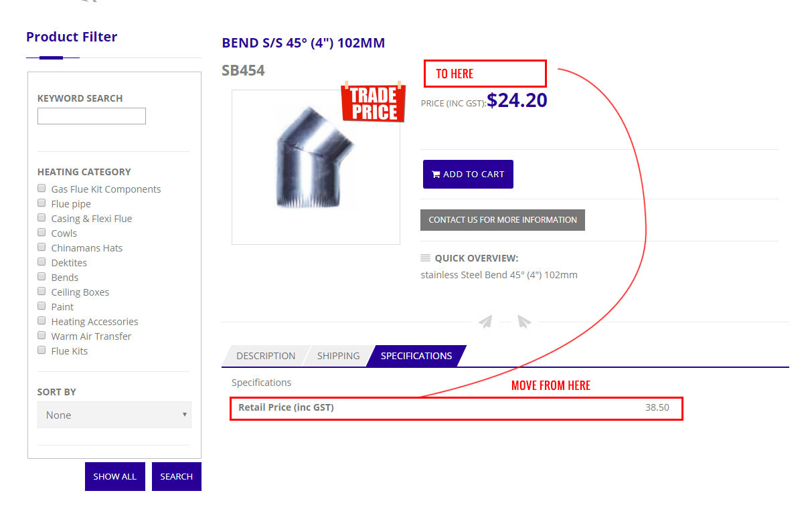Open the Shipping tab
812x507 pixels.
338,356
